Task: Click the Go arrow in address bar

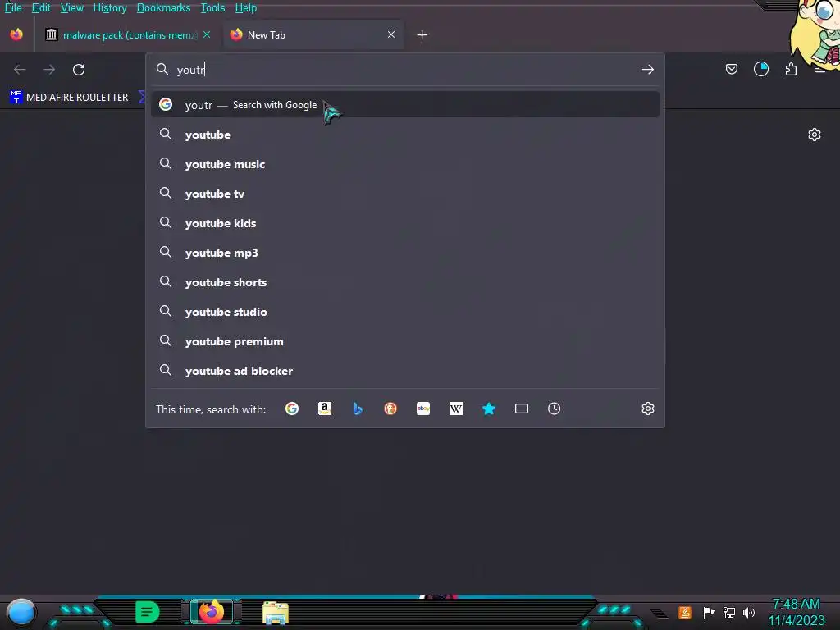Action: 648,69
